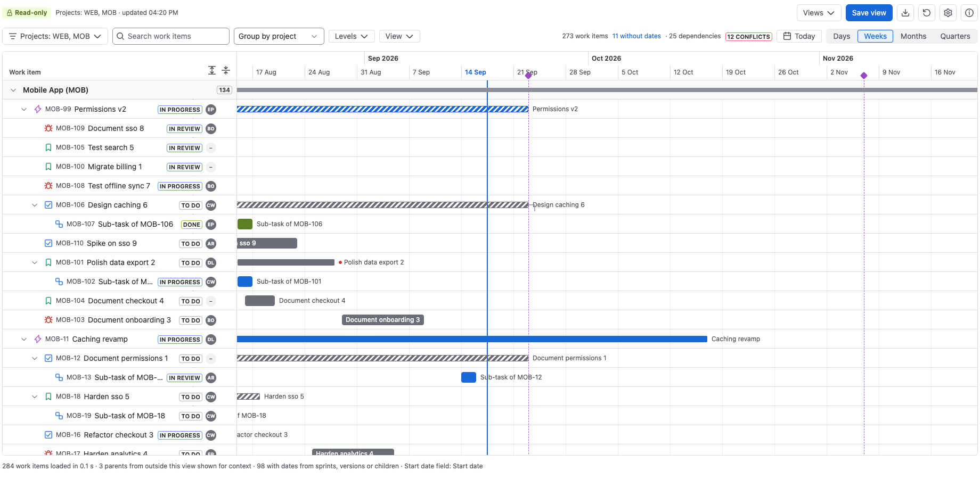Click the refresh/undo icon in header

click(x=927, y=13)
